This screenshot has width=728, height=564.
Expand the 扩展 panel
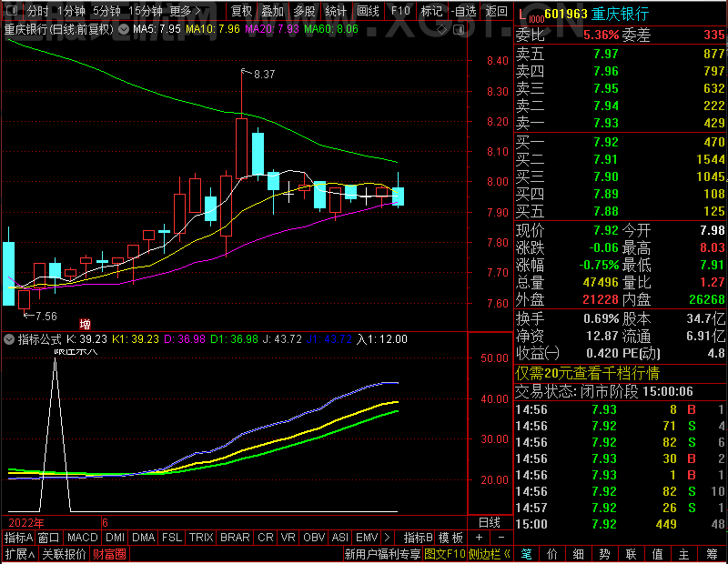tap(19, 554)
